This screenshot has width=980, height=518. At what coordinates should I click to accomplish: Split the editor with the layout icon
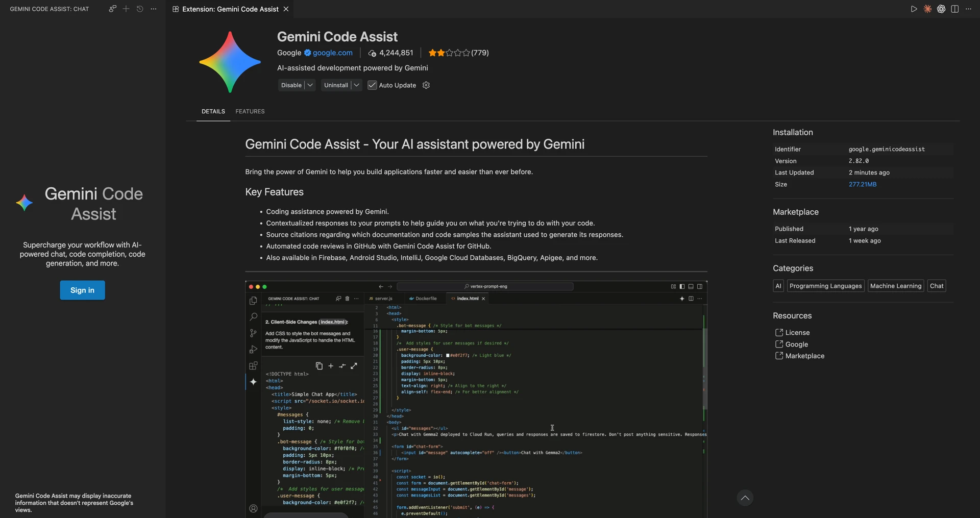click(x=955, y=9)
